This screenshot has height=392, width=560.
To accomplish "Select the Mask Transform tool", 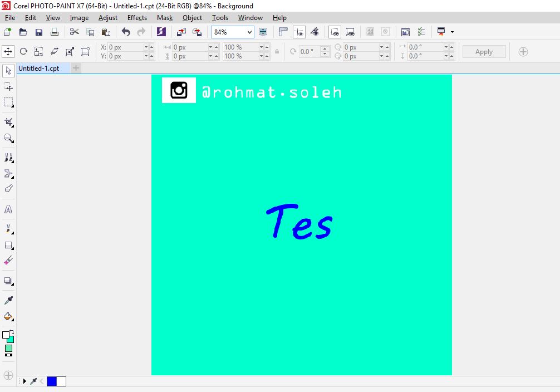I will pyautogui.click(x=8, y=87).
